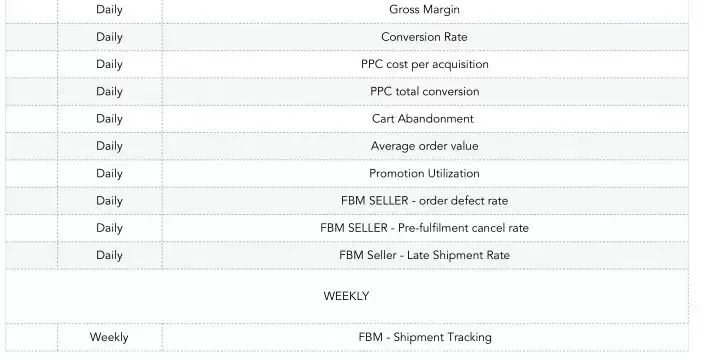Select Daily cell beside Average order value
The height and width of the screenshot is (360, 706).
pos(109,146)
